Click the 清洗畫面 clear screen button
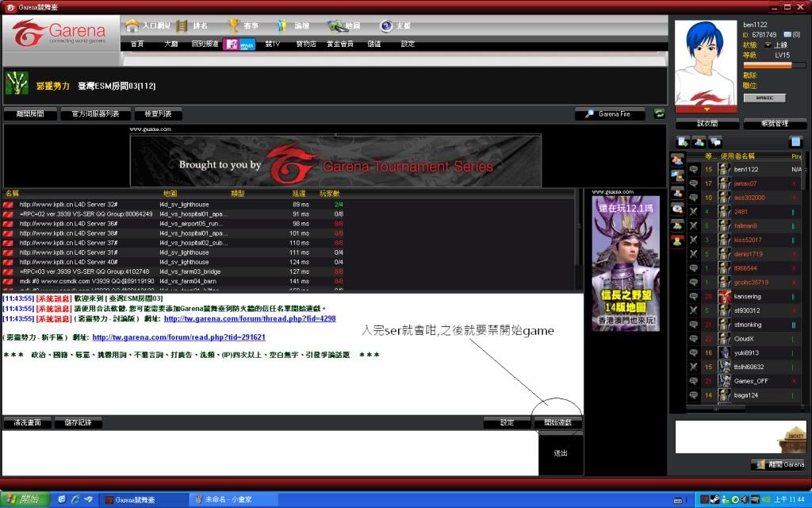This screenshot has width=812, height=508. pyautogui.click(x=27, y=422)
